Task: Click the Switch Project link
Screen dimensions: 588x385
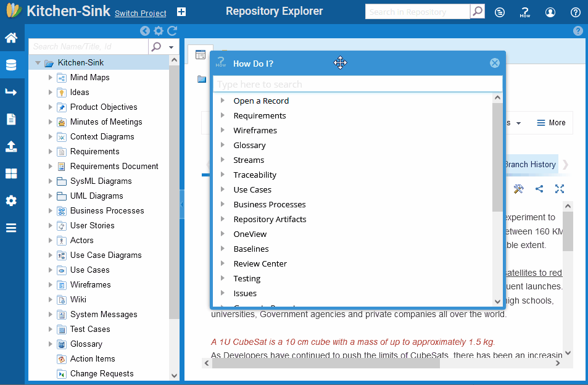Action: [140, 14]
